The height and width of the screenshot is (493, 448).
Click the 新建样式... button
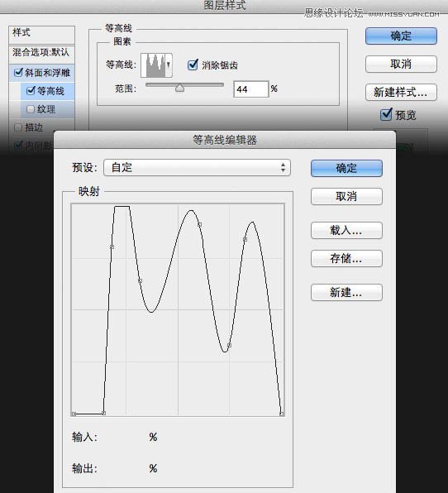401,92
